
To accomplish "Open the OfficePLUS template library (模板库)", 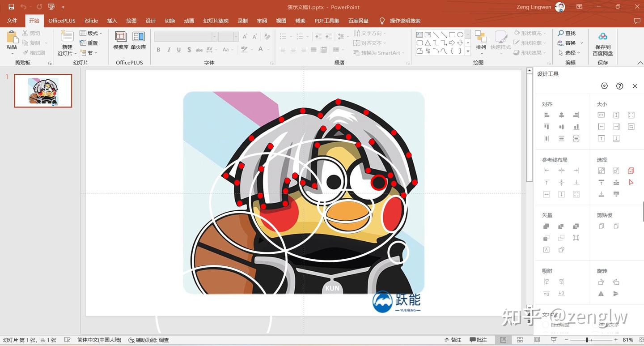I will click(121, 40).
